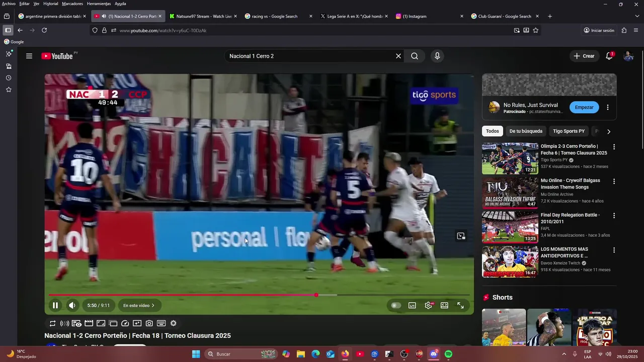Click the film clapper icon below player

[x=89, y=323]
